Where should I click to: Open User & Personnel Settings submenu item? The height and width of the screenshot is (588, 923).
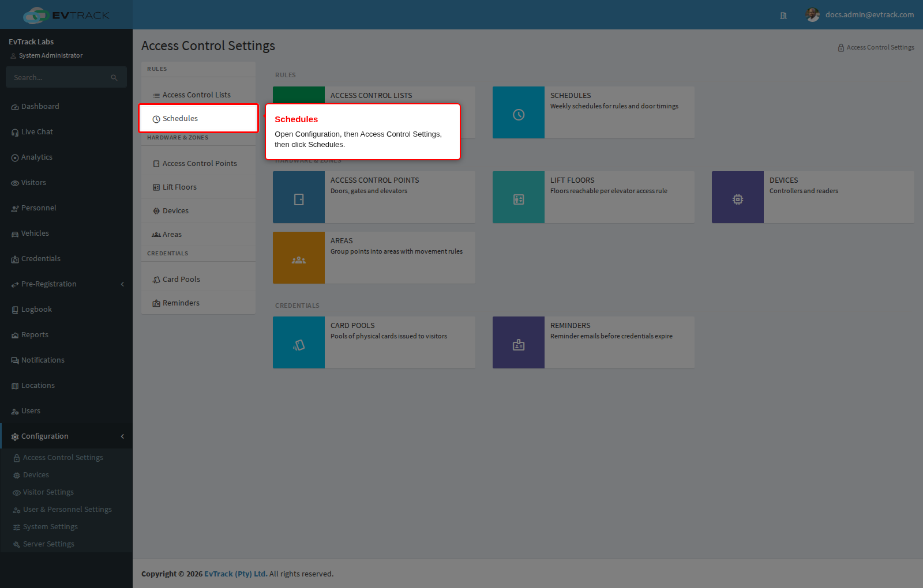[66, 510]
